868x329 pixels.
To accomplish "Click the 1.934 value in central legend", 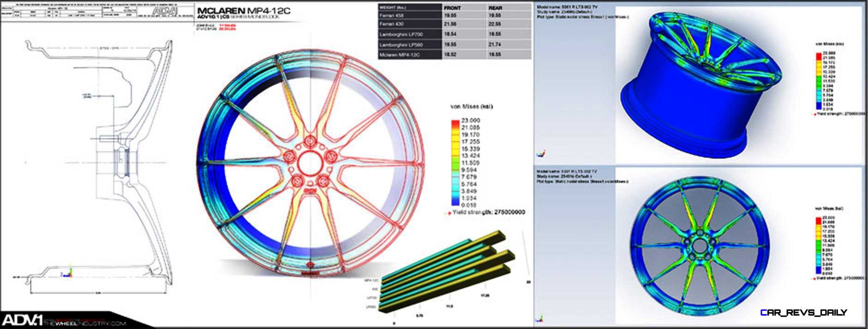I will (x=469, y=198).
